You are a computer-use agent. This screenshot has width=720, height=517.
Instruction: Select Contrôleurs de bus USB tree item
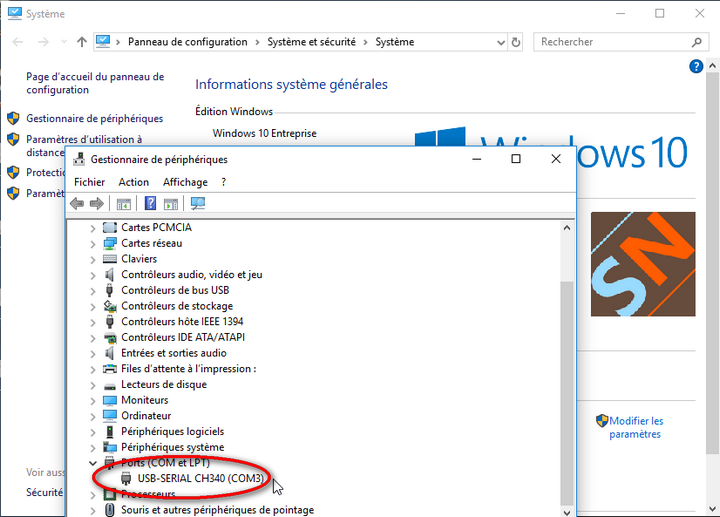(175, 290)
